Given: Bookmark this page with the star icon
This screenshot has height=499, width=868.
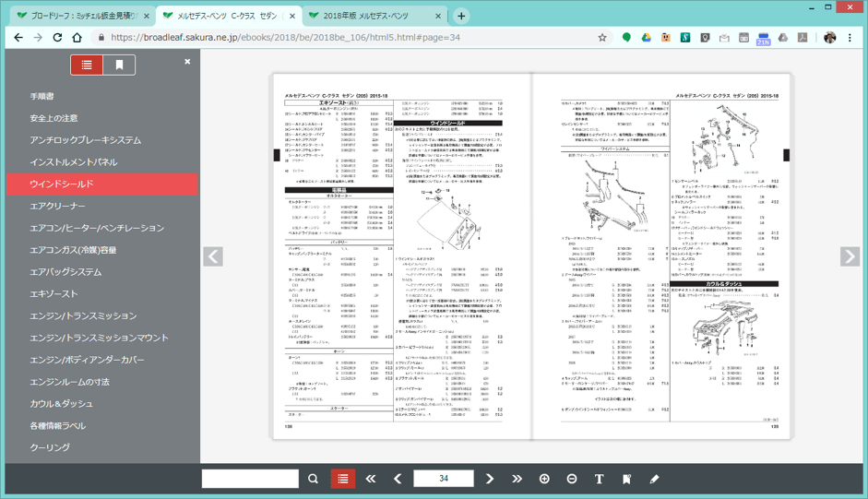Looking at the screenshot, I should [602, 38].
